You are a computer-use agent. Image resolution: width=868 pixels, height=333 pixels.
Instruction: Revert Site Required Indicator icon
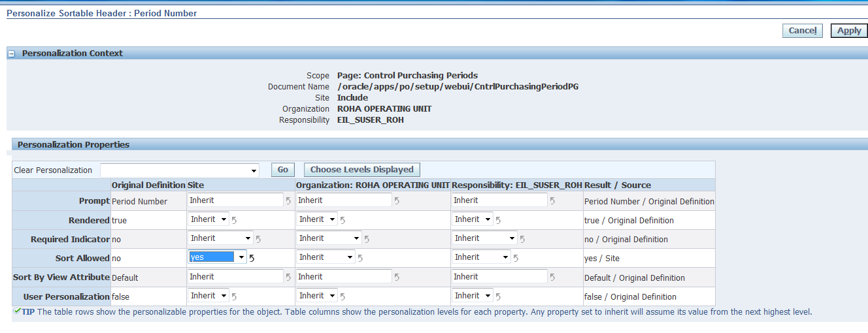(258, 239)
